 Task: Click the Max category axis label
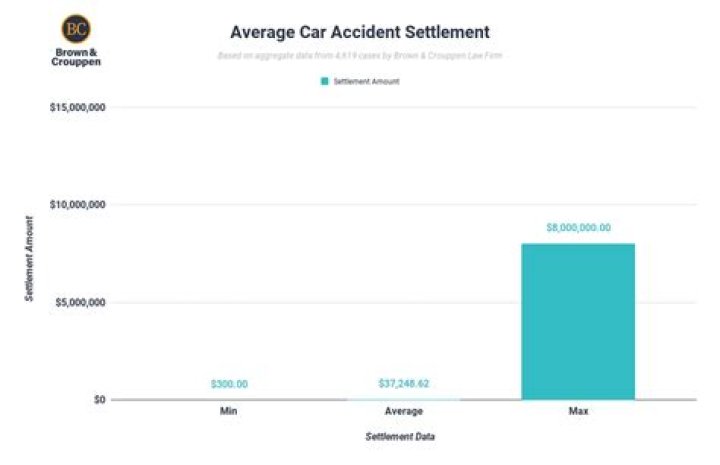pos(578,411)
